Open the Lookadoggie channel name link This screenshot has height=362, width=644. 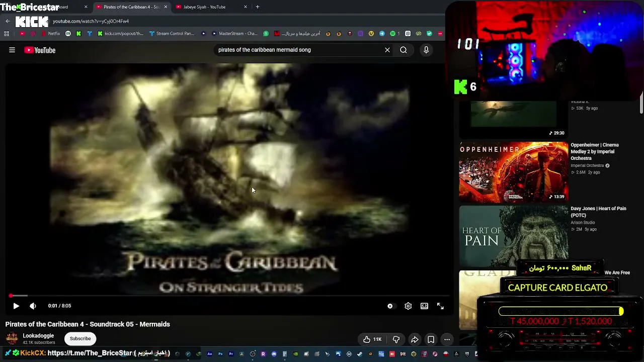(38, 336)
